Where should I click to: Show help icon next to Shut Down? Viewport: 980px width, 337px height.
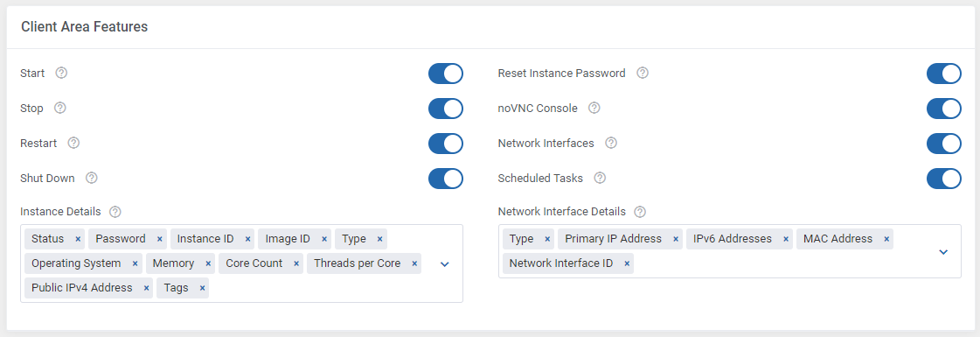click(x=91, y=179)
